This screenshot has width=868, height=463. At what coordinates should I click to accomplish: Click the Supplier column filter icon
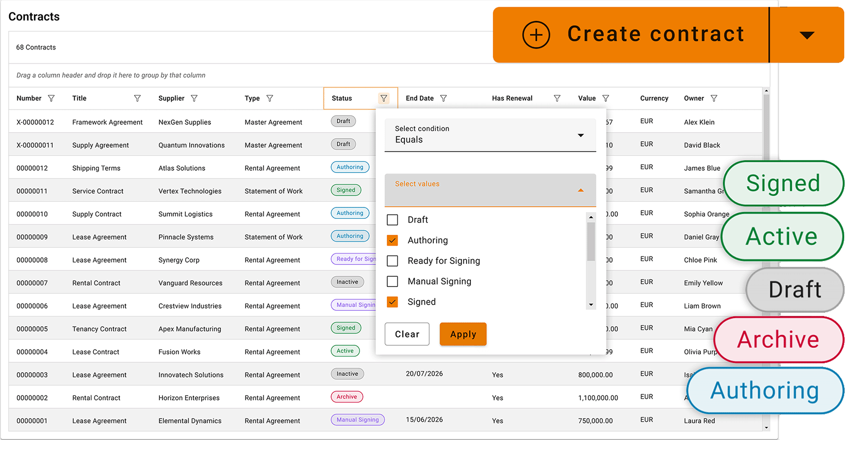pos(194,98)
